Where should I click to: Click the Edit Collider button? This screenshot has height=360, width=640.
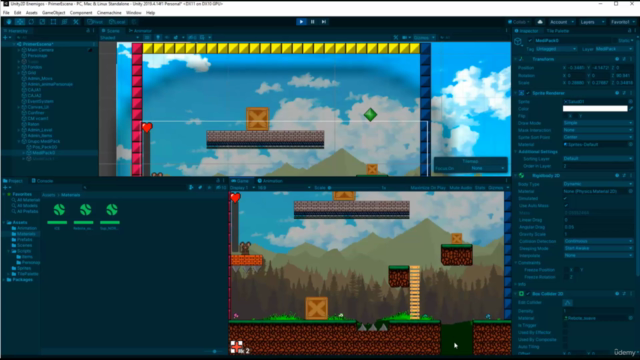567,302
